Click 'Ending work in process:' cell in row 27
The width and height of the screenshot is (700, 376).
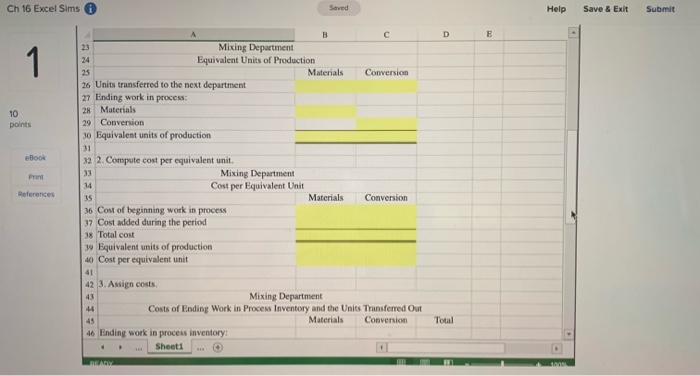[x=194, y=97]
